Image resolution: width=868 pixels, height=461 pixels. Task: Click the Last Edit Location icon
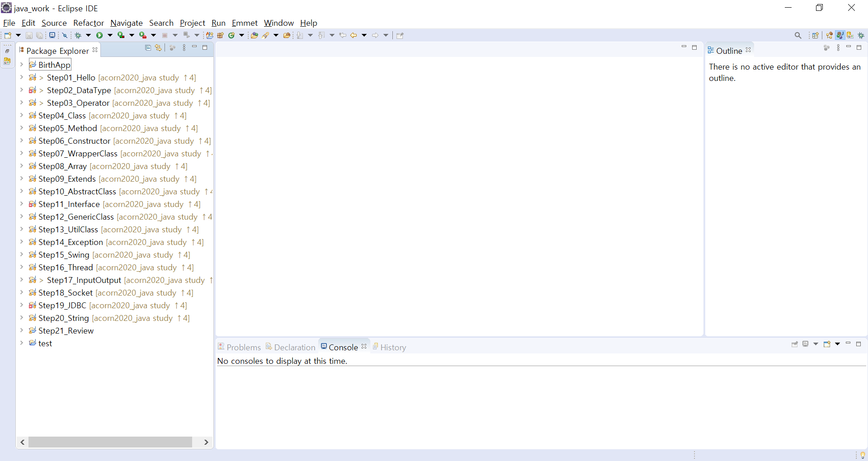coord(343,35)
